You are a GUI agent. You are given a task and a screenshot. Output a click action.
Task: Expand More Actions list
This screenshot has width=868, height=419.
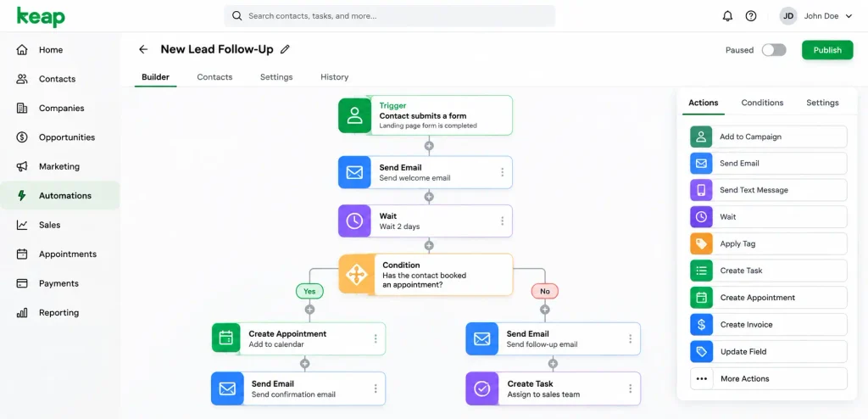[768, 379]
